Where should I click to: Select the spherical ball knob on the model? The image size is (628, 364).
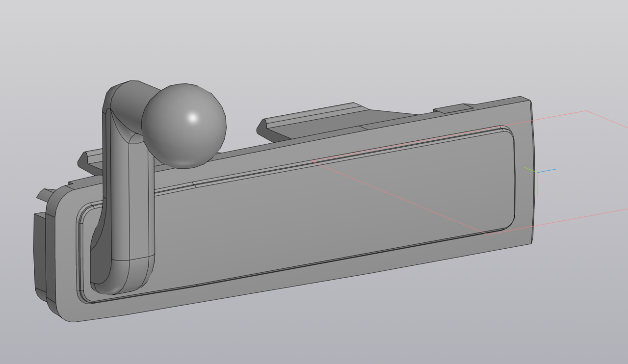(x=184, y=126)
